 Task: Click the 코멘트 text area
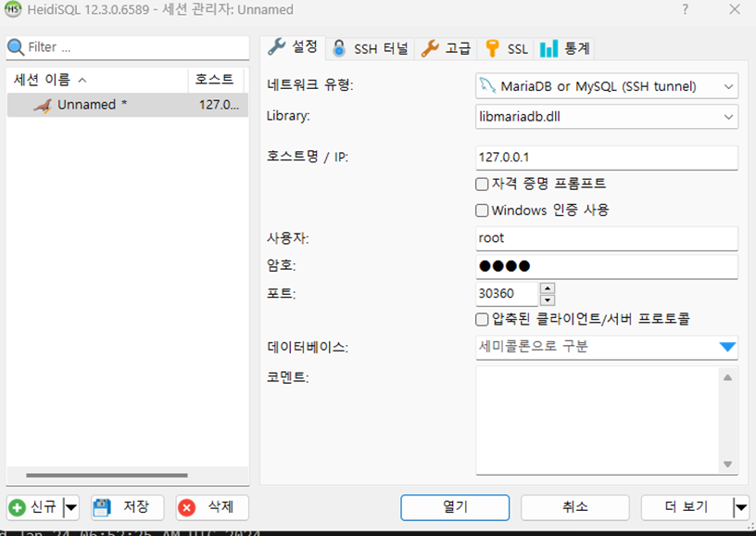coord(597,420)
